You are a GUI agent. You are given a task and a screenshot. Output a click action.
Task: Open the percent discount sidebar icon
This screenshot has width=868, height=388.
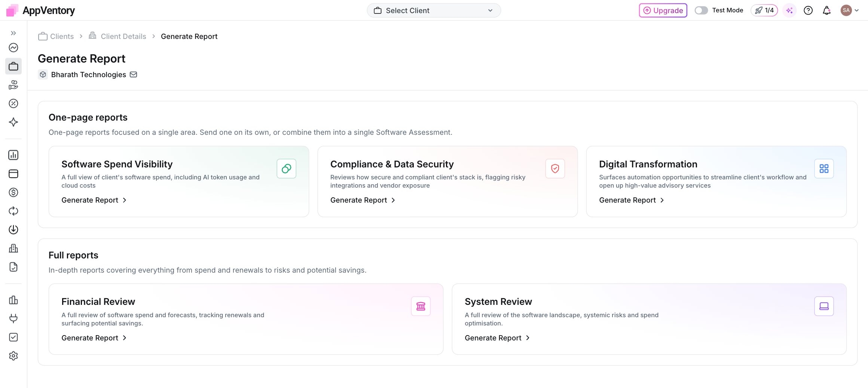[13, 103]
